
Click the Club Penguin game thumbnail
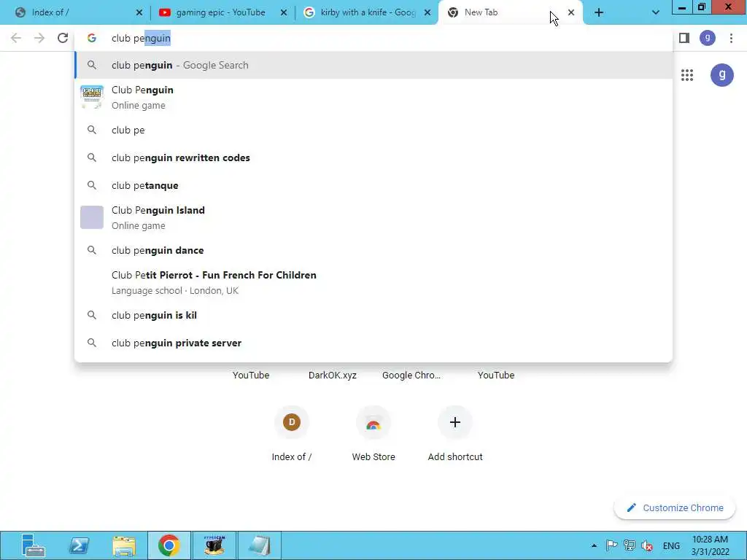tap(92, 97)
